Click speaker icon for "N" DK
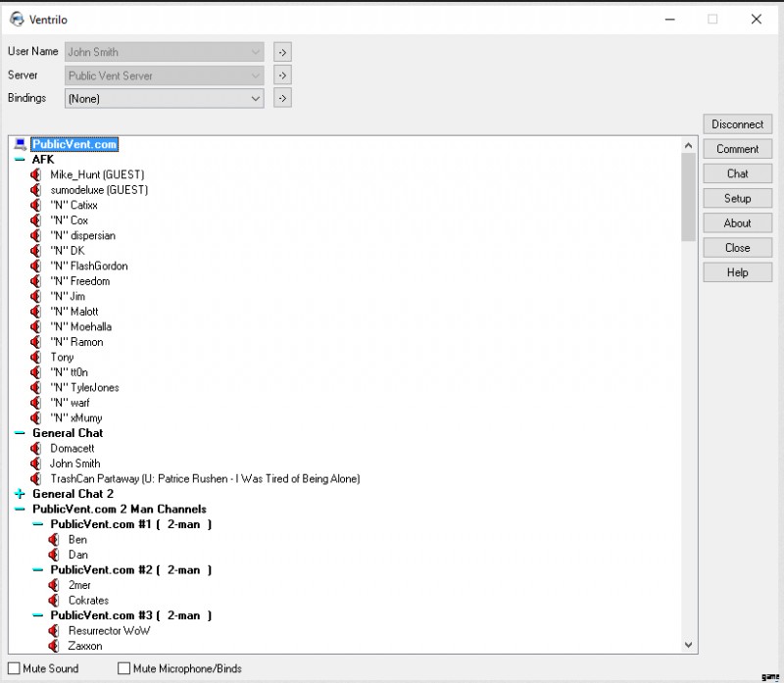This screenshot has width=784, height=683. [35, 251]
